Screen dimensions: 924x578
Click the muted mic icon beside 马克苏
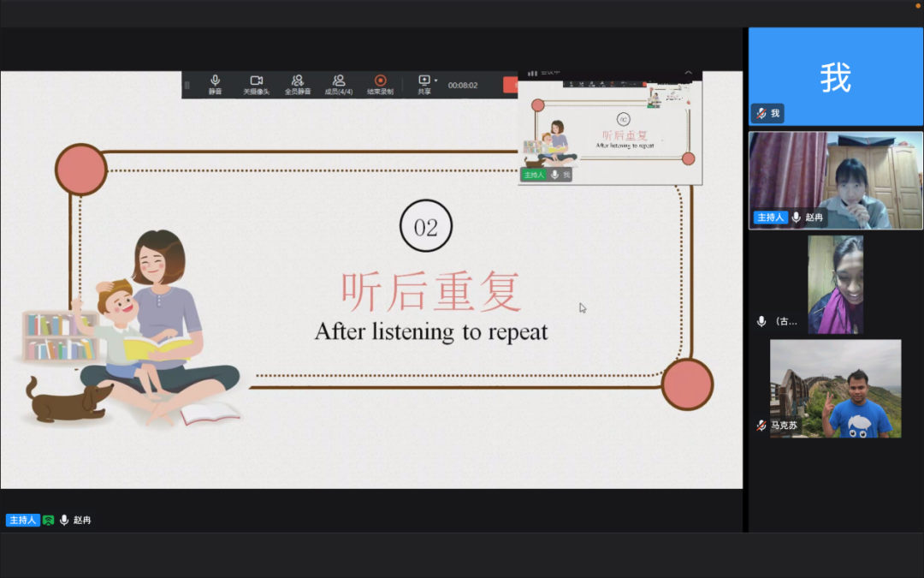(761, 426)
